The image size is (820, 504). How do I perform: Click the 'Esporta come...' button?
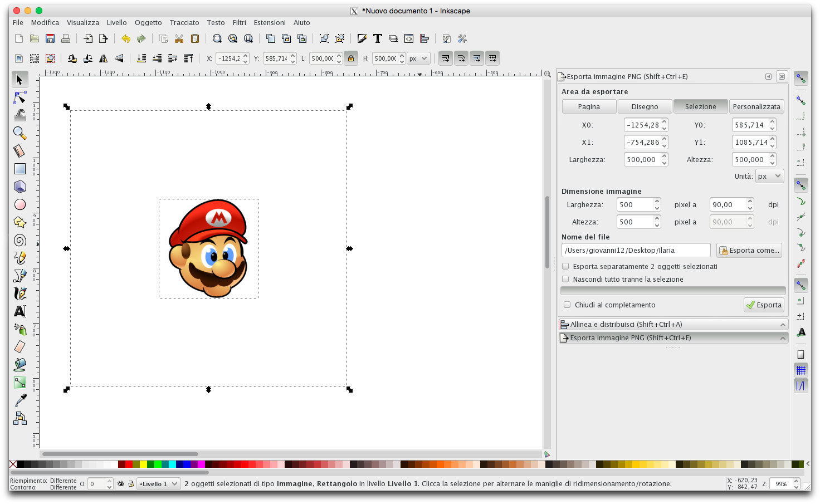tap(749, 250)
